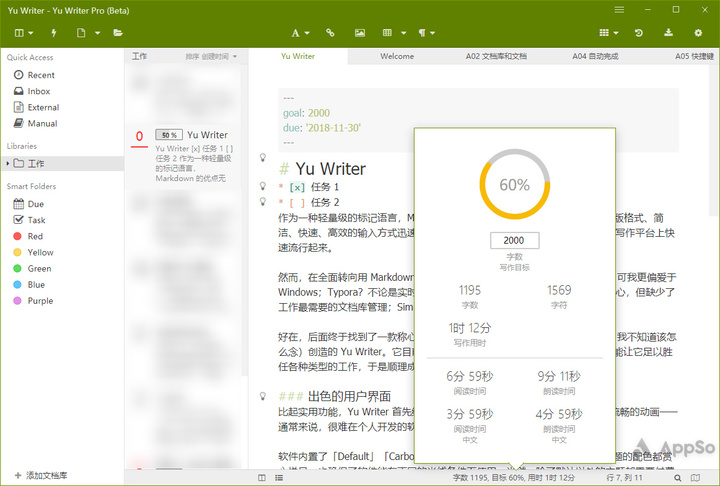The height and width of the screenshot is (486, 720).
Task: Filter by the Red color tag
Action: tap(28, 236)
